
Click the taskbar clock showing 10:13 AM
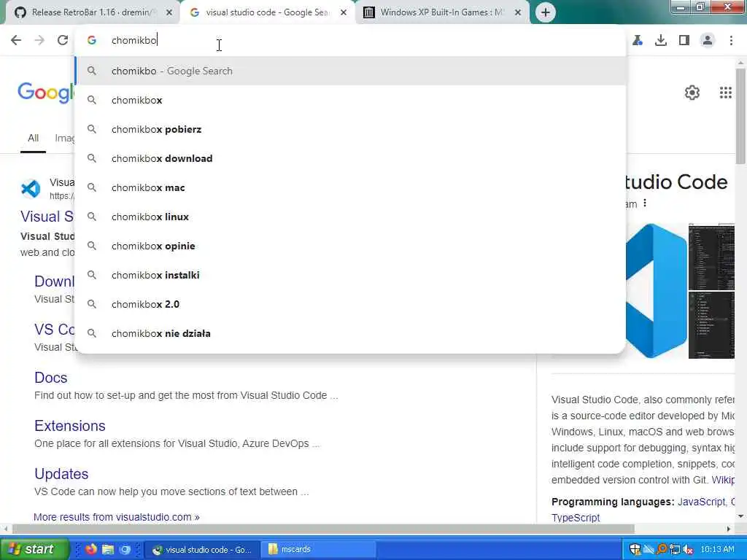coord(718,549)
